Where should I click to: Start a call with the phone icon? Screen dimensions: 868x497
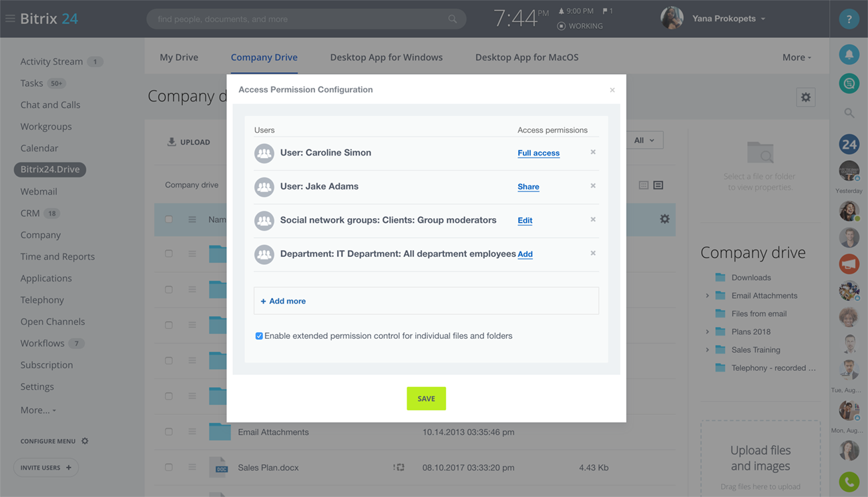click(849, 482)
